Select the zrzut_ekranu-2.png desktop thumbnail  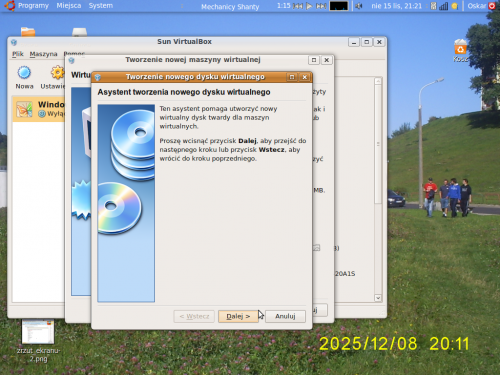(x=38, y=341)
